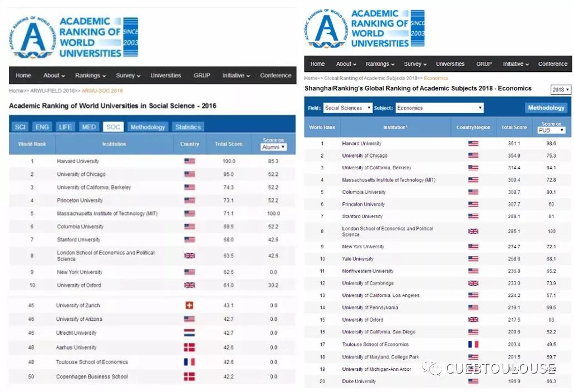Click the US flag for Yale University
Screen dimensions: 574x392
coord(473,259)
